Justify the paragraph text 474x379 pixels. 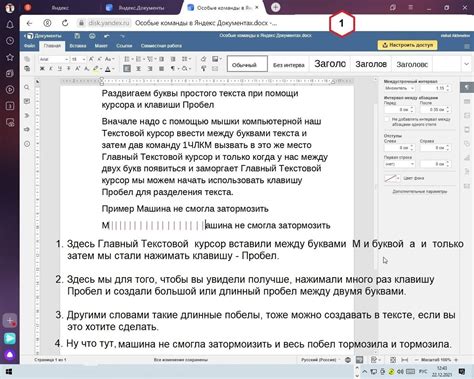coord(162,69)
